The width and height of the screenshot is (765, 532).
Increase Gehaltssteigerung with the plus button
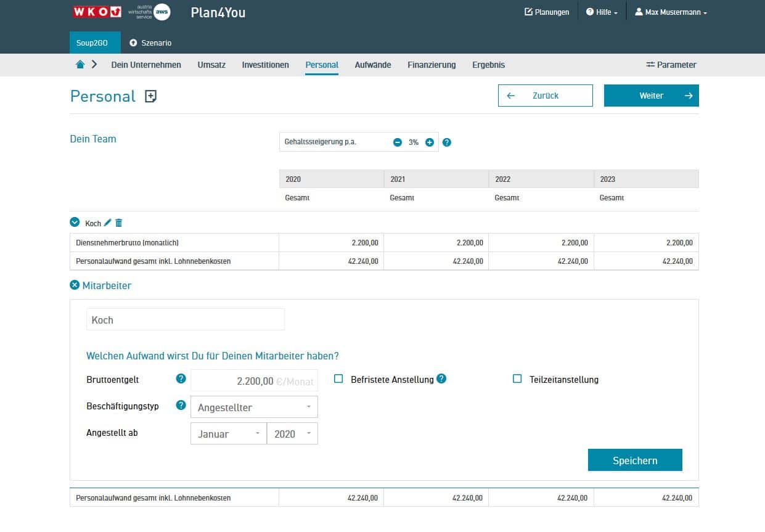[x=430, y=142]
